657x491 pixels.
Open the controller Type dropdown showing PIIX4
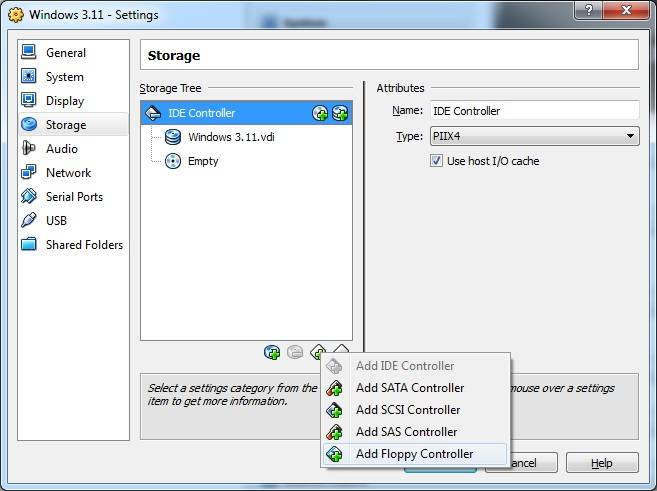(533, 136)
